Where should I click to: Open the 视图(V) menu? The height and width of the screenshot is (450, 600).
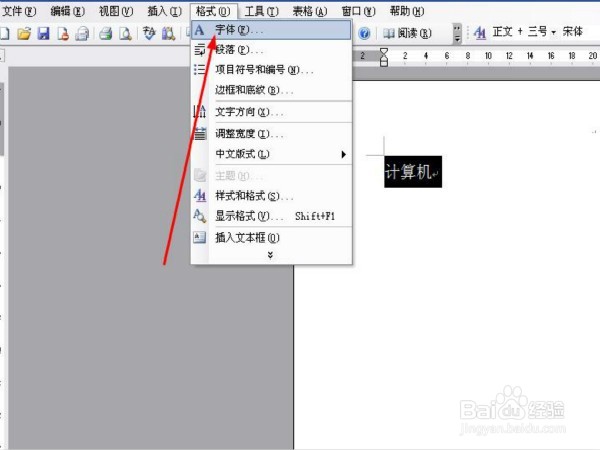click(x=116, y=11)
